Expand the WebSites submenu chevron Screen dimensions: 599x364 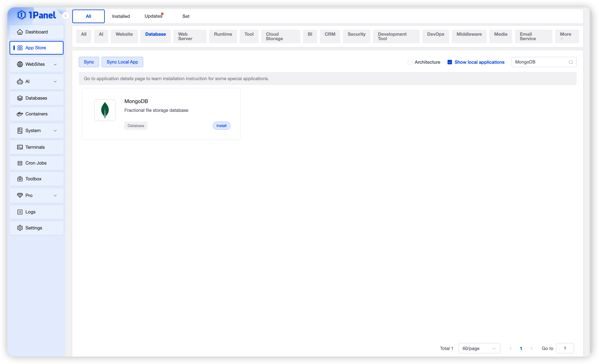tap(55, 64)
